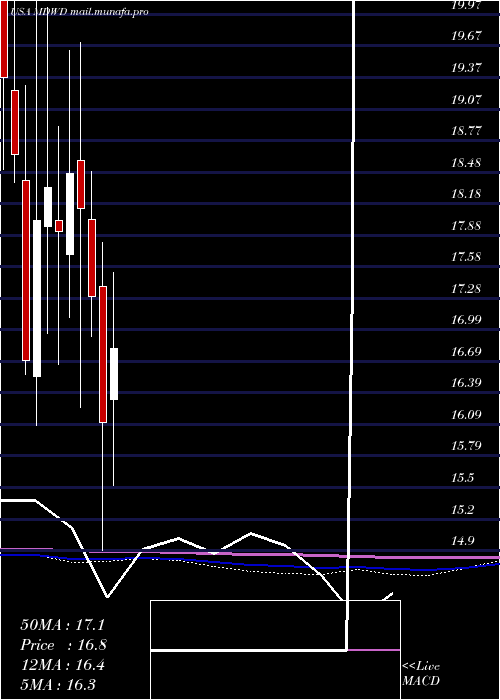Click the 18.77 price axis label
The image size is (500, 700).
pyautogui.click(x=466, y=131)
